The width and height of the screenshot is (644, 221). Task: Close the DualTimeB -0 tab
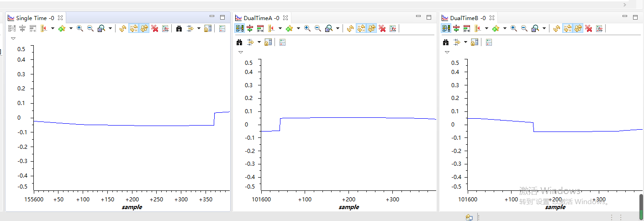click(x=492, y=18)
